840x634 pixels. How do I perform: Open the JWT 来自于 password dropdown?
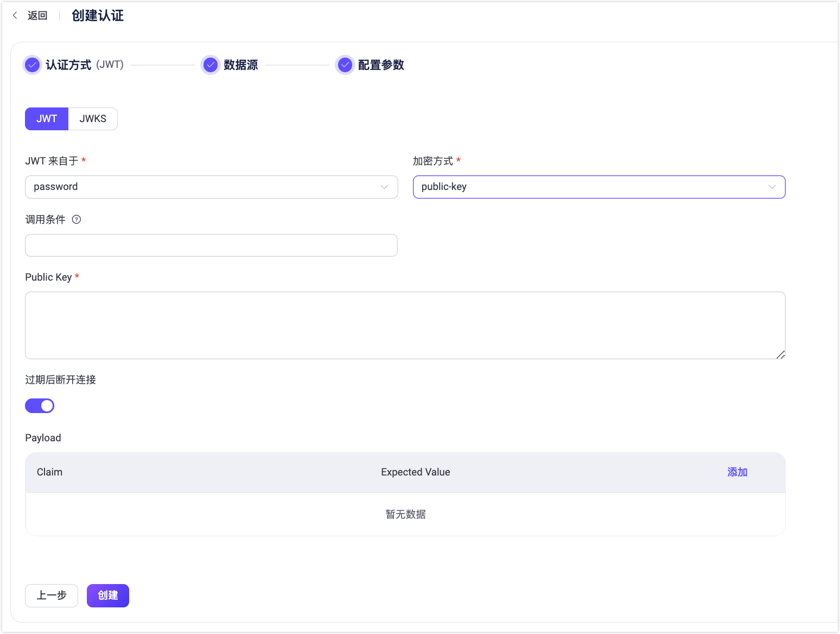(x=211, y=187)
